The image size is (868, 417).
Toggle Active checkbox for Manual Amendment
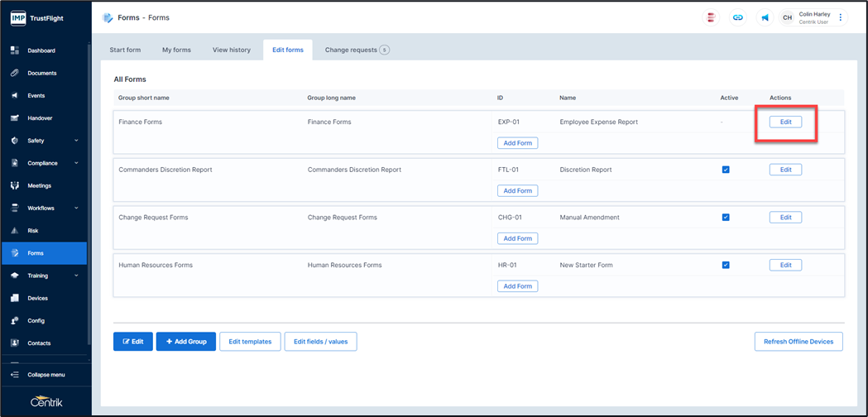click(726, 218)
